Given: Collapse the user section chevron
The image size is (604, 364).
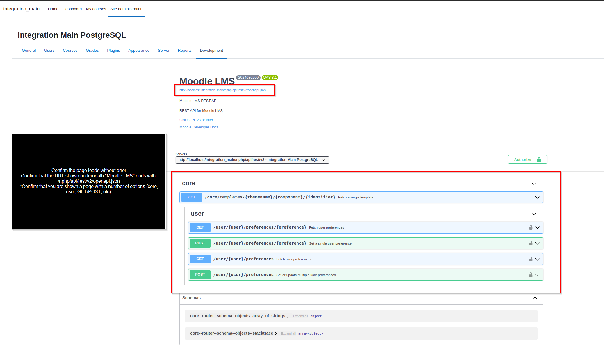Looking at the screenshot, I should pyautogui.click(x=534, y=214).
